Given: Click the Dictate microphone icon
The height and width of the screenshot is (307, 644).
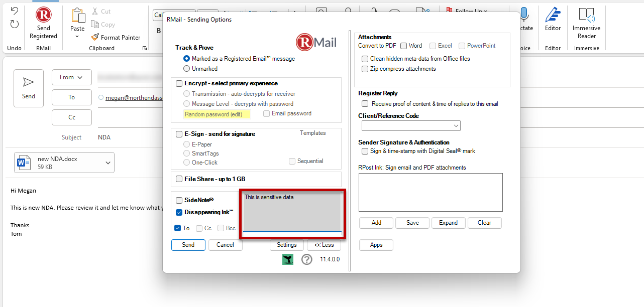Looking at the screenshot, I should tap(524, 15).
